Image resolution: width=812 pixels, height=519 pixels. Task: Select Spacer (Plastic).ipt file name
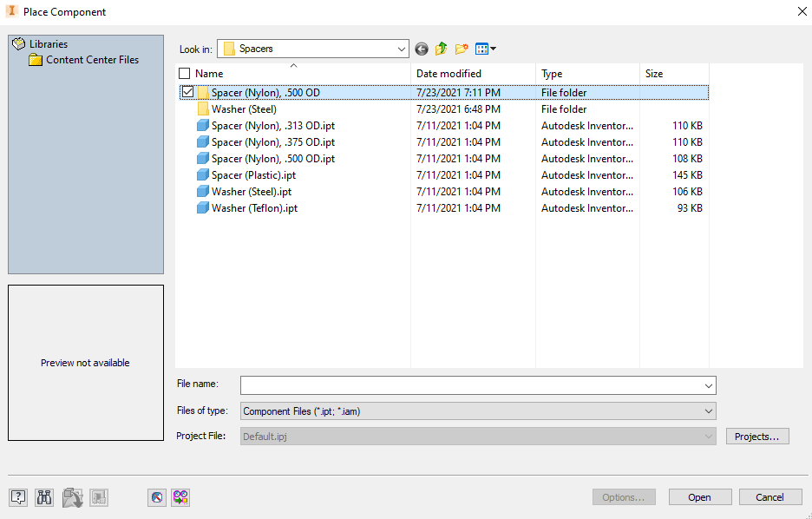(x=253, y=175)
